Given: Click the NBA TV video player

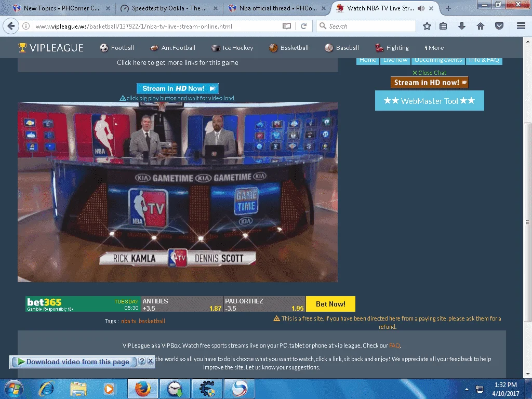Looking at the screenshot, I should point(178,192).
